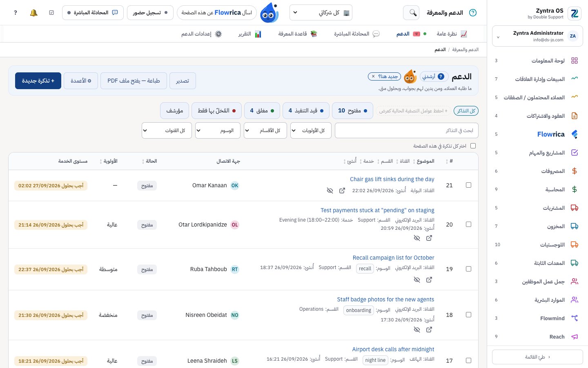
Task: Check اختر كل تذكرة في هذه الصفحة box
Action: tap(473, 146)
